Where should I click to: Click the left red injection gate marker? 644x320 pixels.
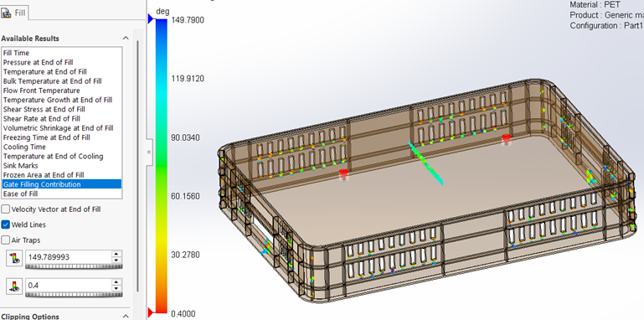[343, 174]
